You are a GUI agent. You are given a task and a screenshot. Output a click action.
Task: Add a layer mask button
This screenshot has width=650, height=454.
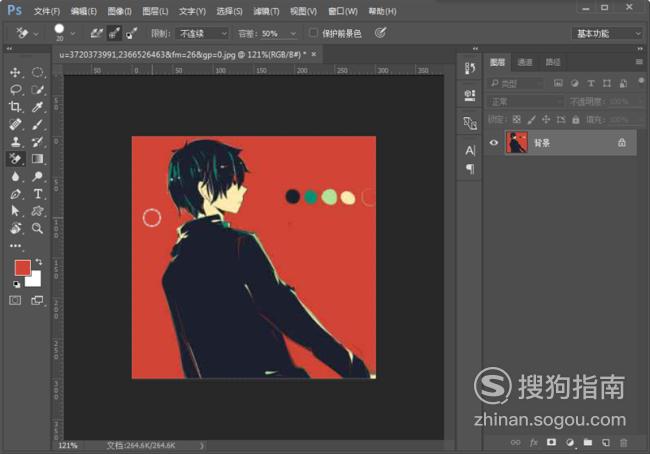551,442
